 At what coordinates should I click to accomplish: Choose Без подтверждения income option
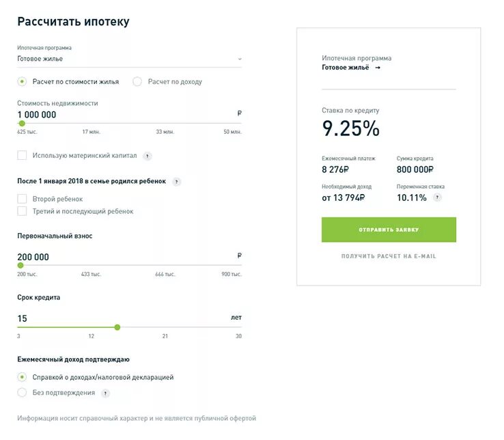coord(22,393)
